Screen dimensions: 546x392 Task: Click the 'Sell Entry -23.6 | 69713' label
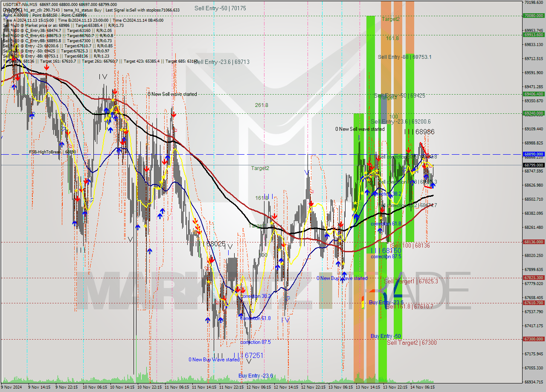coord(222,62)
